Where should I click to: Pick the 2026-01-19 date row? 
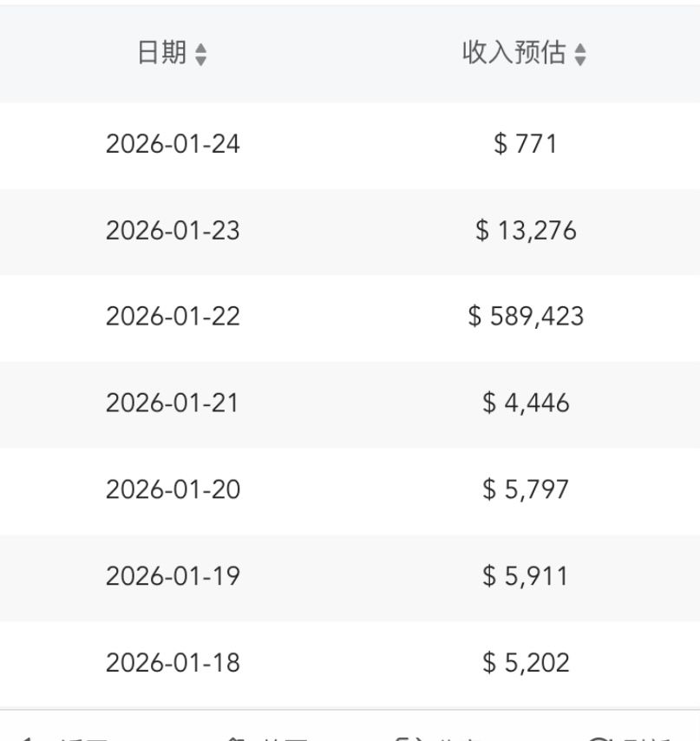173,576
